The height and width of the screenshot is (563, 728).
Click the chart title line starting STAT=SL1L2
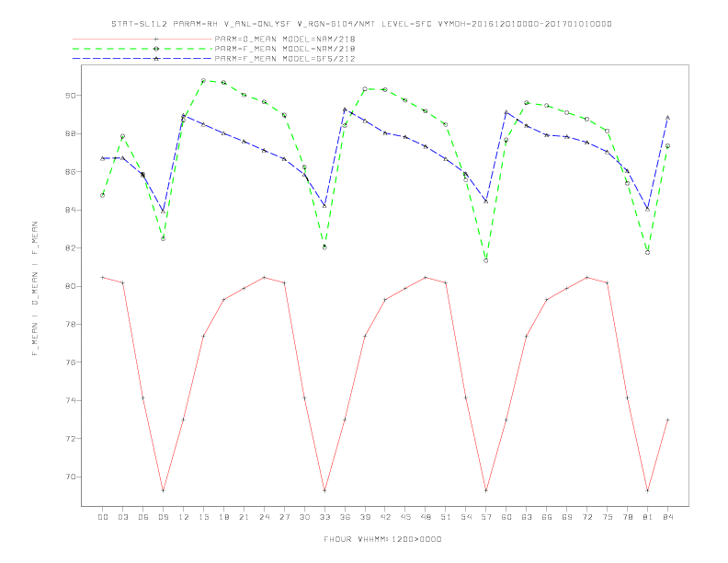coord(361,24)
